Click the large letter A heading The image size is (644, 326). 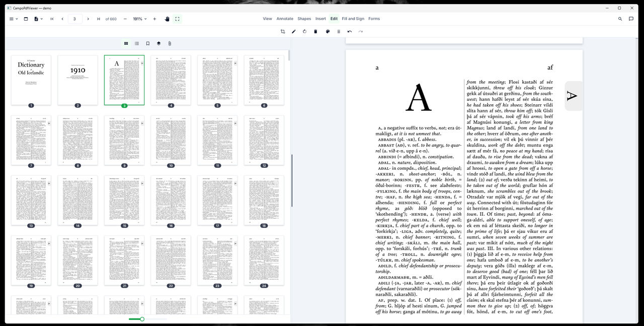point(419,98)
